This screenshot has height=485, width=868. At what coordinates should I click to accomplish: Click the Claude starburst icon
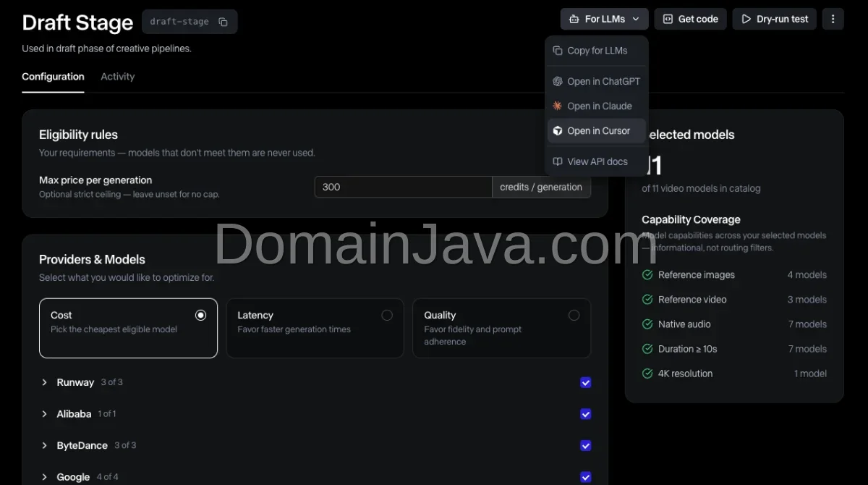(x=558, y=106)
